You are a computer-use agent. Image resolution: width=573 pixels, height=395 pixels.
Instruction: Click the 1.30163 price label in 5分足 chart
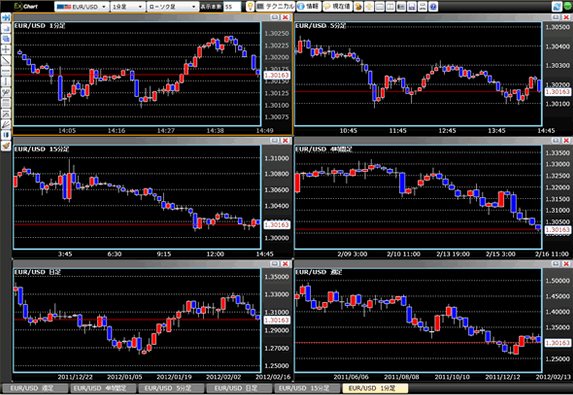557,92
